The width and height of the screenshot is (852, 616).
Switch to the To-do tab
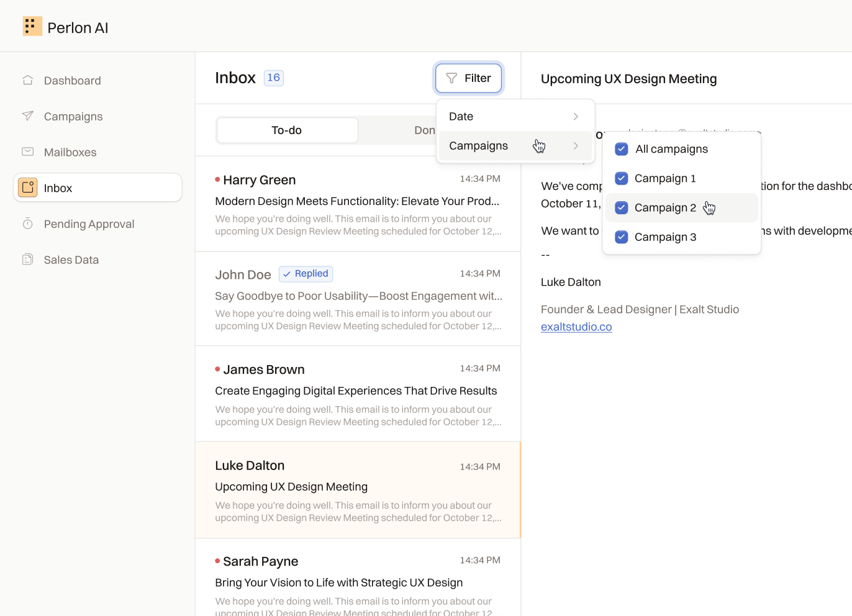287,130
